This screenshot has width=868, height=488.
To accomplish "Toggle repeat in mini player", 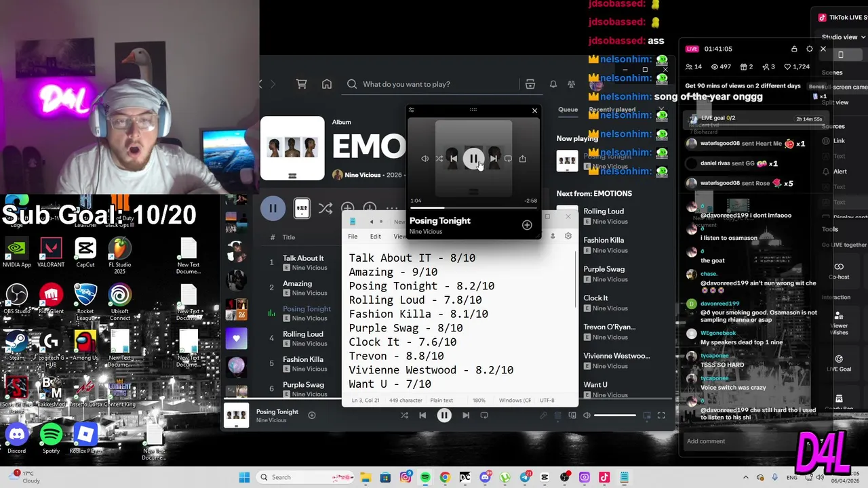I will point(508,159).
